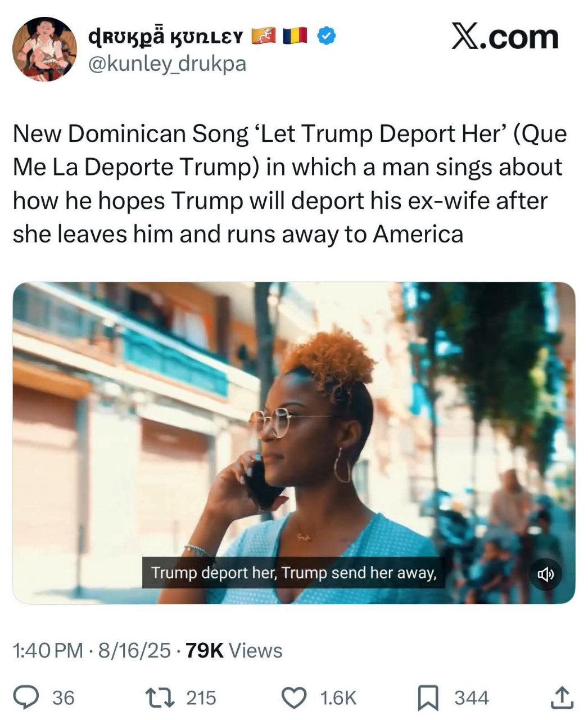View the 79K Views analytics
Screen dimensions: 588x720
tap(234, 650)
